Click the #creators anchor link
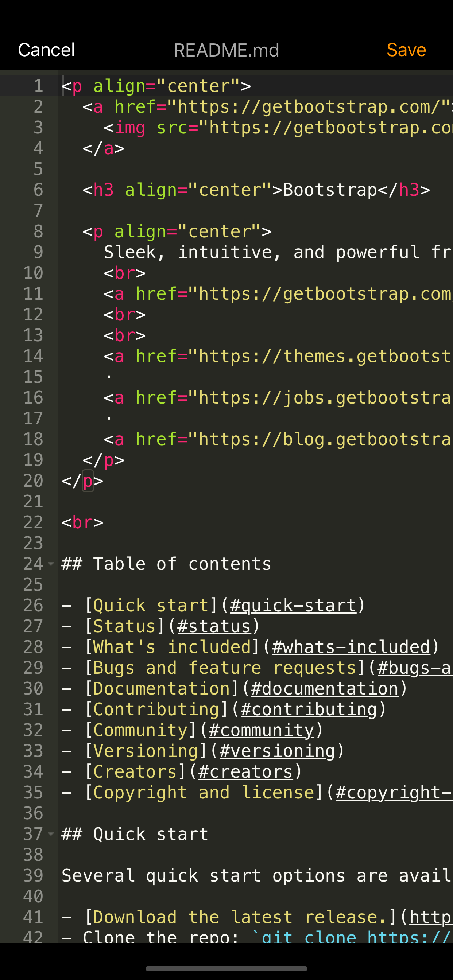The width and height of the screenshot is (453, 980). pyautogui.click(x=245, y=772)
